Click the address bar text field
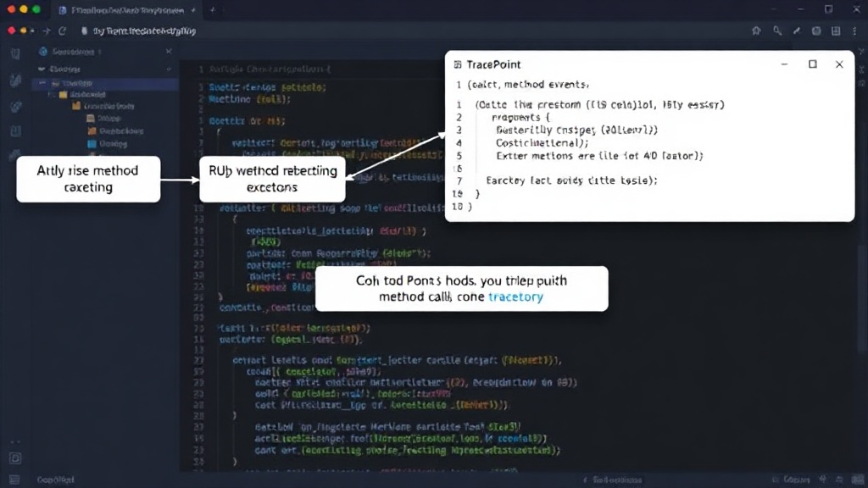The image size is (868, 488). click(144, 31)
